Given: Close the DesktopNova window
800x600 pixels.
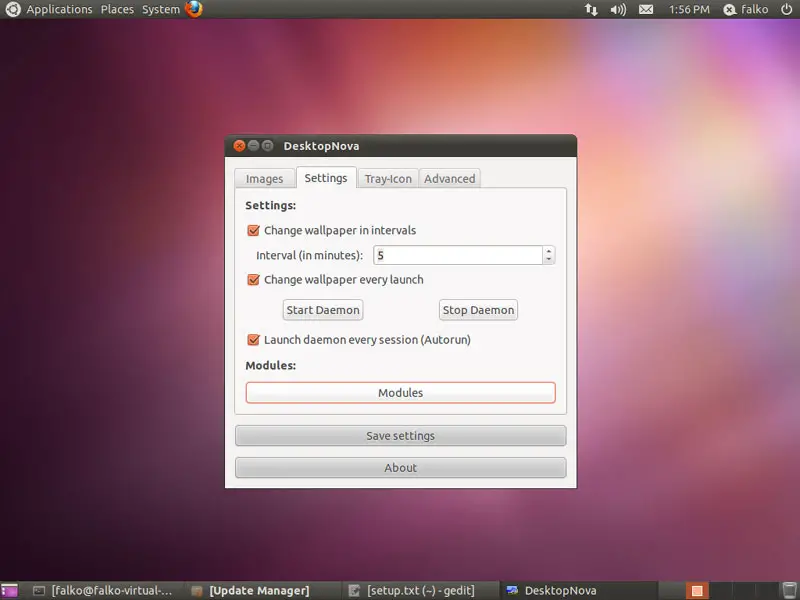Looking at the screenshot, I should [239, 146].
